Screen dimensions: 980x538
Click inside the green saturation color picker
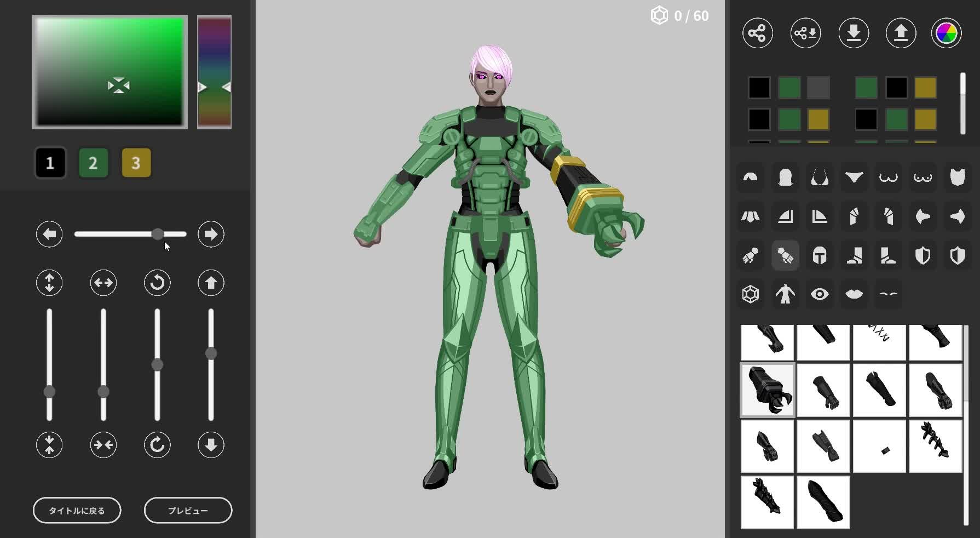[109, 72]
